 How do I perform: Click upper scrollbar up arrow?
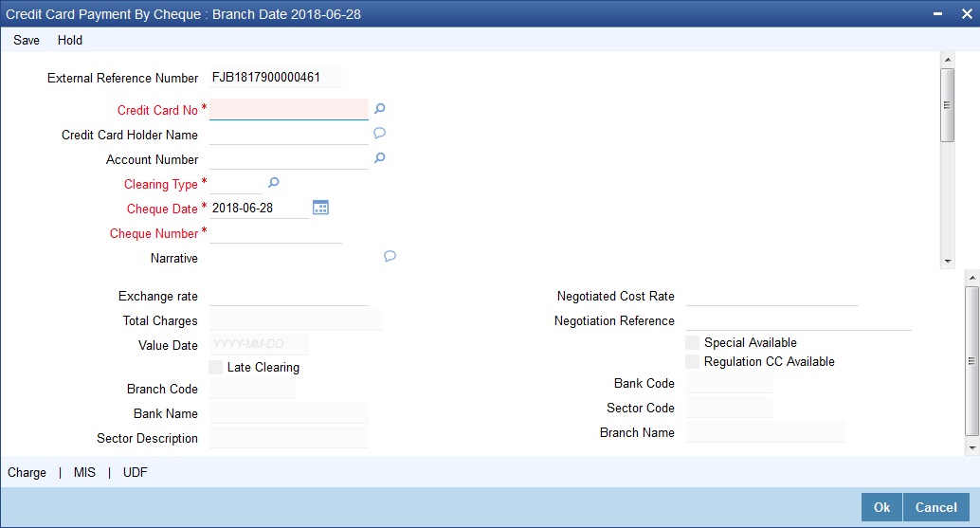coord(948,60)
